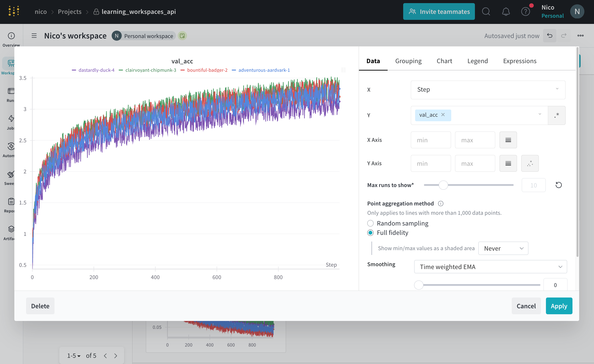Image resolution: width=594 pixels, height=364 pixels.
Task: Click point aggregation info icon
Action: point(440,204)
